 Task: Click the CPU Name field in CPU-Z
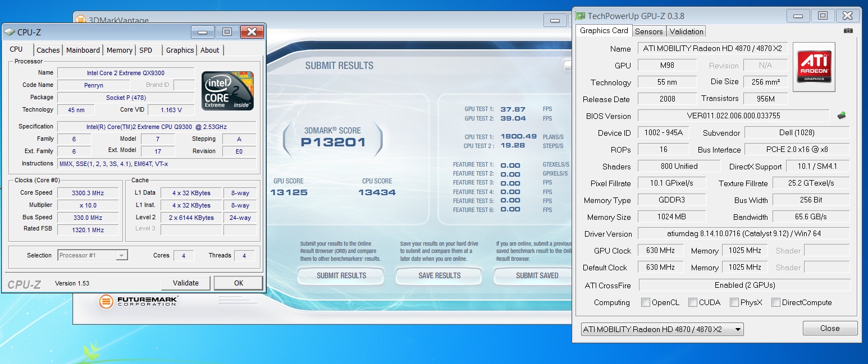(x=126, y=73)
